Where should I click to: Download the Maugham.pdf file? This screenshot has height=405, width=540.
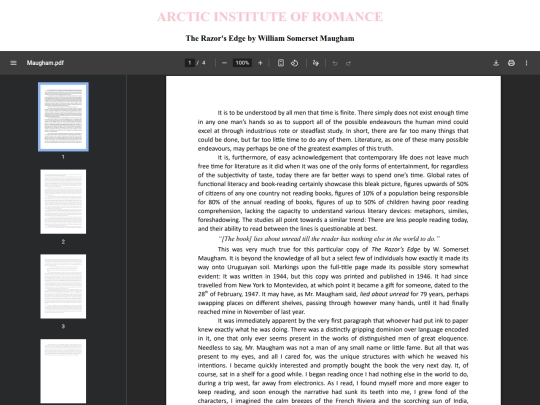pos(496,63)
